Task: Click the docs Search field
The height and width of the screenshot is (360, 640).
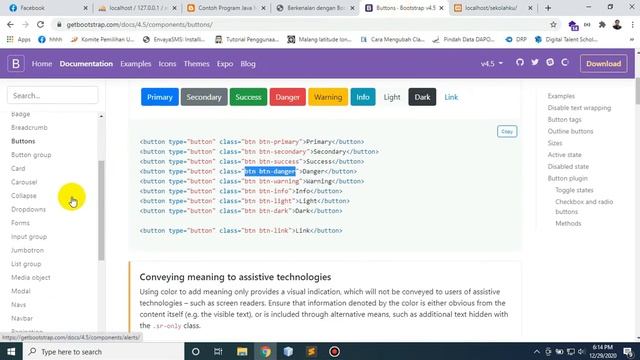Action: (53, 96)
